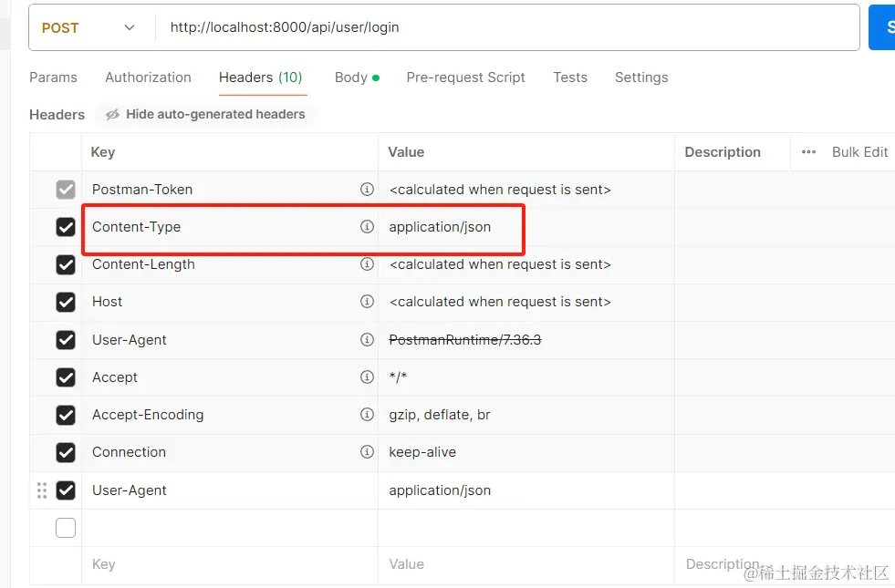Open the Pre-request Script tab

465,77
